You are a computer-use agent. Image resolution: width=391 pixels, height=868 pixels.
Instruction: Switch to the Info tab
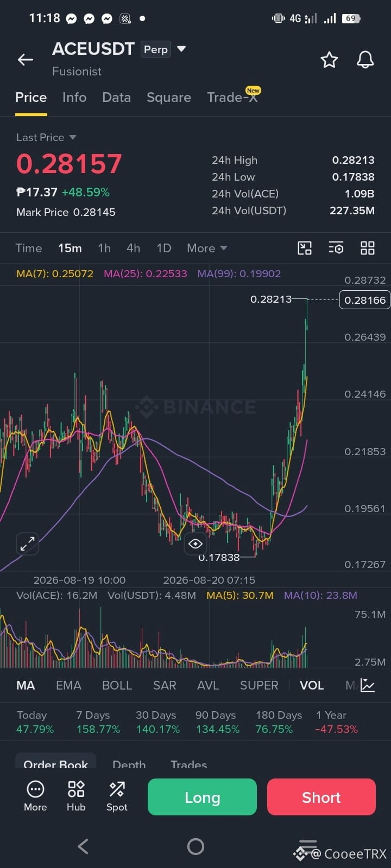[x=74, y=97]
